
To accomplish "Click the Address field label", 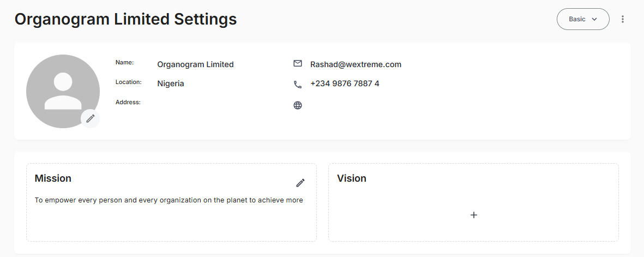I will pos(128,102).
